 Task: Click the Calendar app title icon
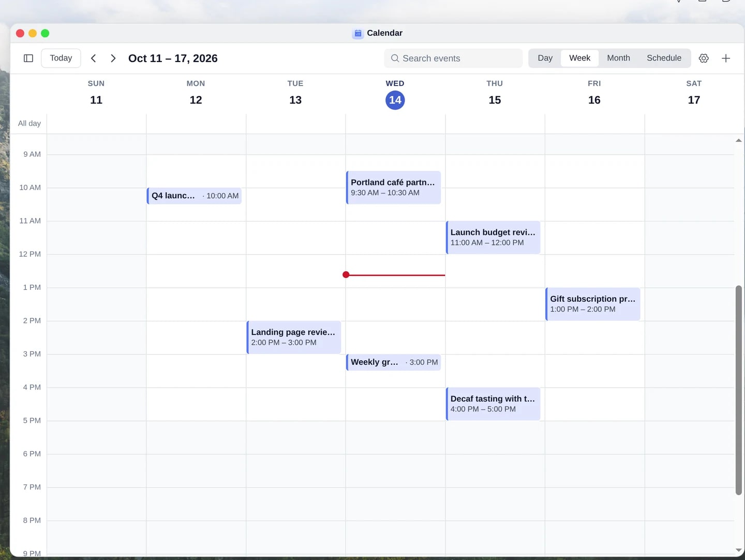pos(357,34)
